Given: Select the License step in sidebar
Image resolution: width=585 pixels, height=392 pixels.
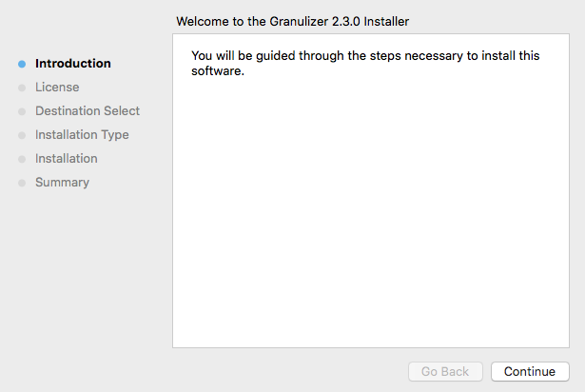Looking at the screenshot, I should click(x=57, y=88).
